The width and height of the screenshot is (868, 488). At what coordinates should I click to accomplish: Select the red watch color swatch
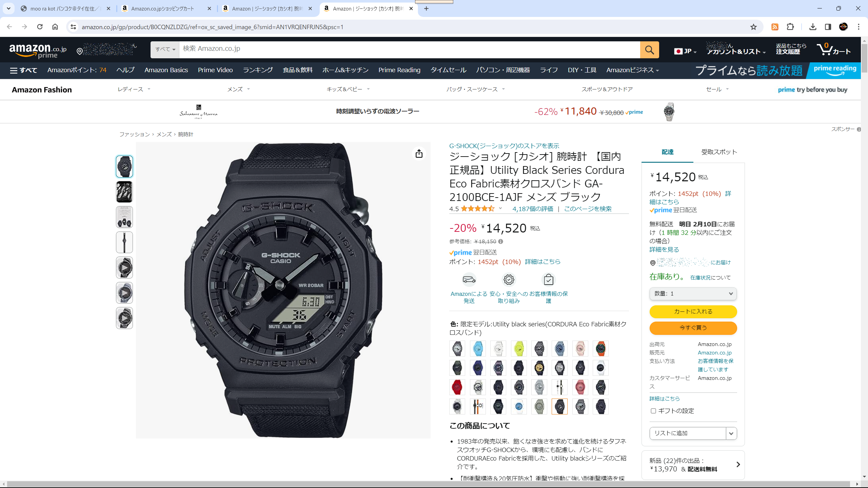(457, 387)
